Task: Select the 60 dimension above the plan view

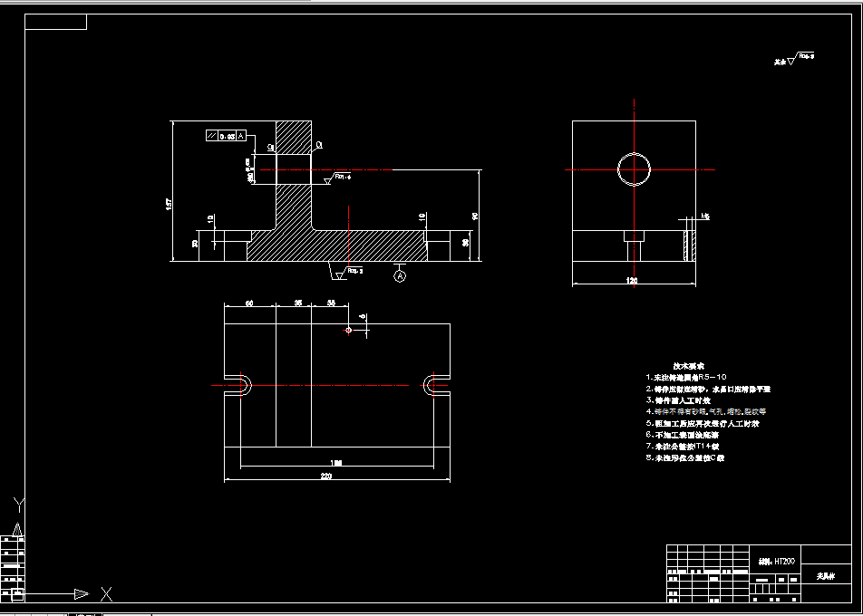Action: 249,303
